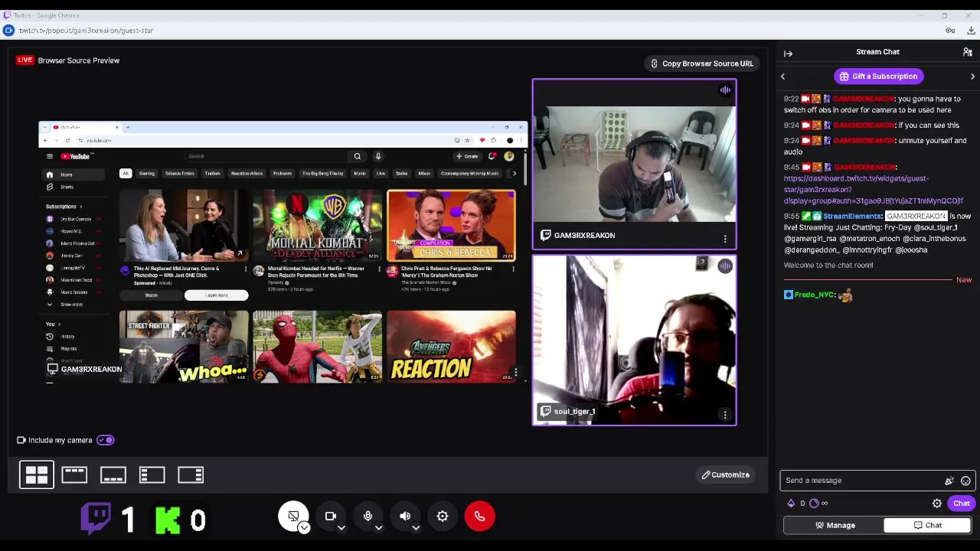Open the Bits balance icon

point(791,504)
